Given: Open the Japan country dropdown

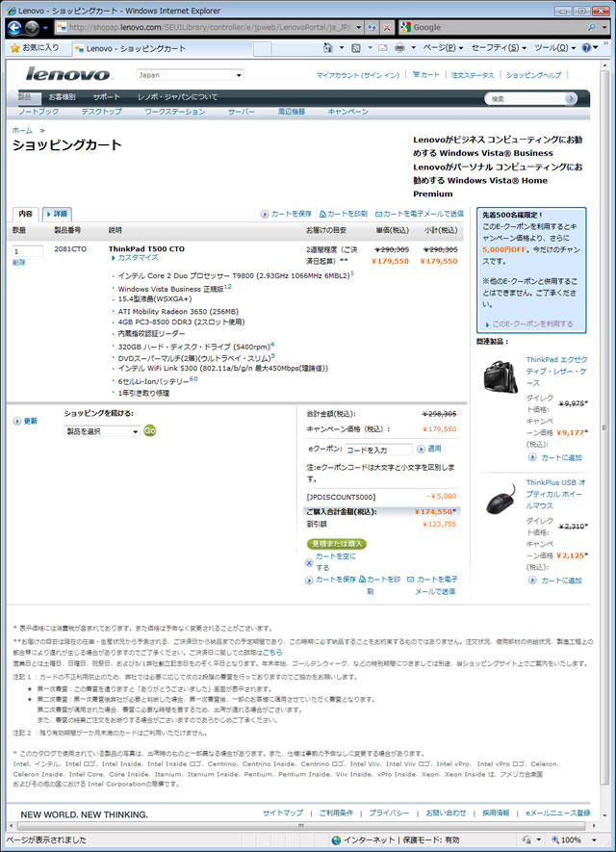Looking at the screenshot, I should [190, 75].
